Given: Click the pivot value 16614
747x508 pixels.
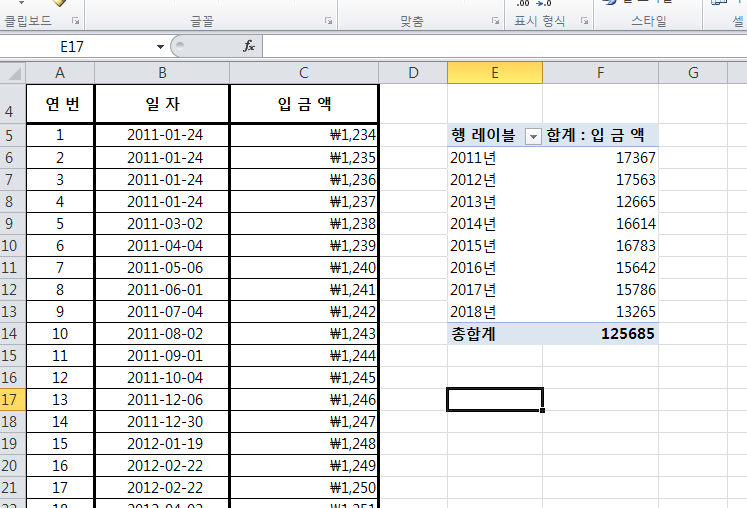Looking at the screenshot, I should click(x=600, y=224).
